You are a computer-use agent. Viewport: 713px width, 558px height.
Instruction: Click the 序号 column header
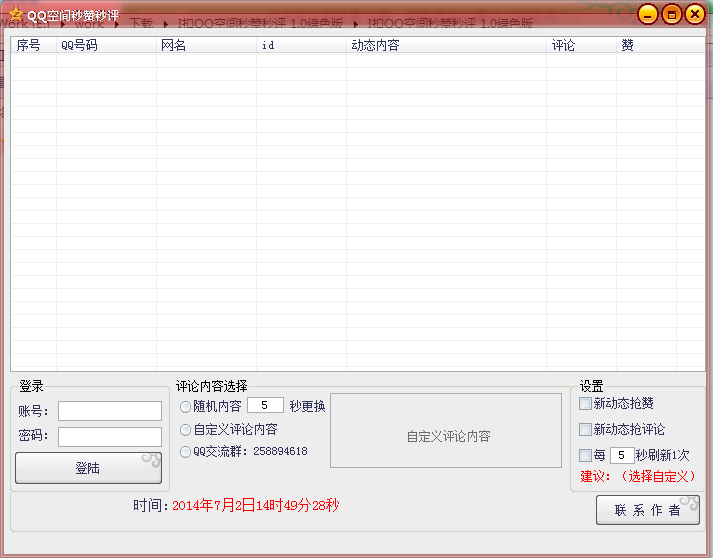pyautogui.click(x=34, y=45)
